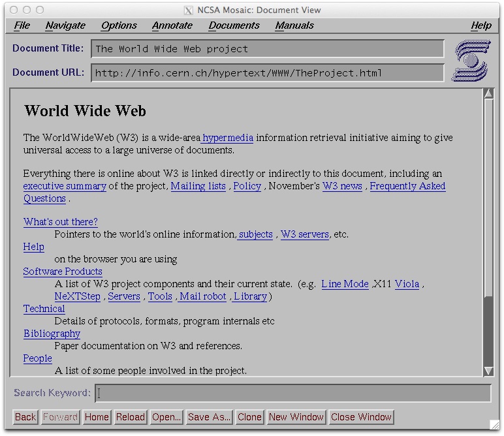Follow the Library link
The width and height of the screenshot is (504, 436).
coord(251,296)
